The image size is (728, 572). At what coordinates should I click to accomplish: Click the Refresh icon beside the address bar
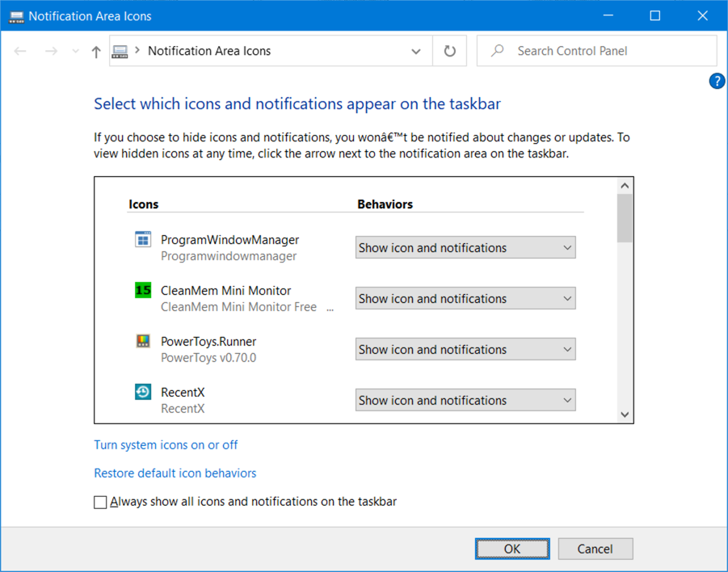click(x=449, y=50)
